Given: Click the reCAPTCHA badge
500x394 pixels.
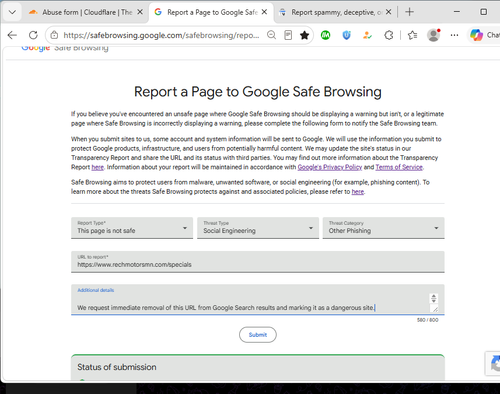Looking at the screenshot, I should [493, 363].
